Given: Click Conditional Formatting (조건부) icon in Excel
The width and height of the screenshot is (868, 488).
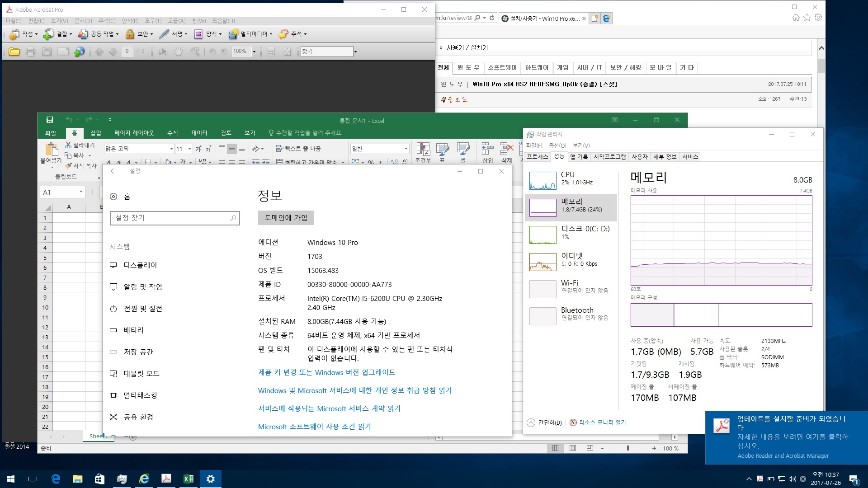Looking at the screenshot, I should coord(423,149).
